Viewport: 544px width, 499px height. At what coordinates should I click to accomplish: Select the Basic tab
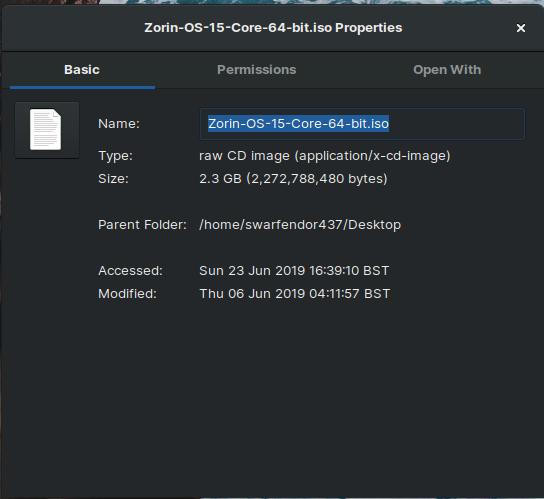tap(82, 70)
